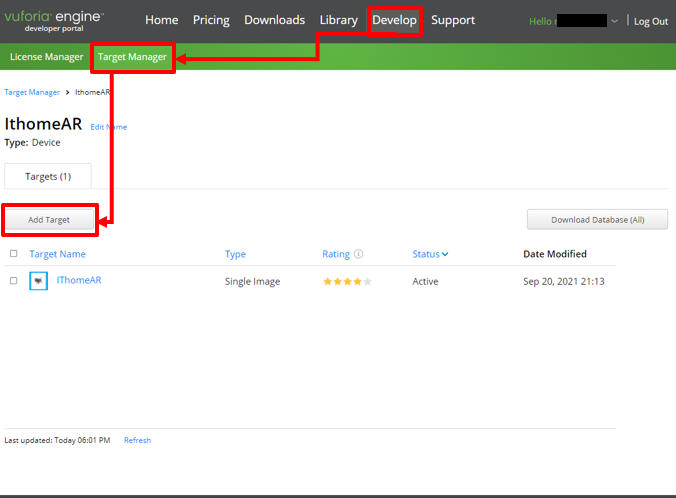Click the Add Target button
This screenshot has width=676, height=498.
(49, 220)
